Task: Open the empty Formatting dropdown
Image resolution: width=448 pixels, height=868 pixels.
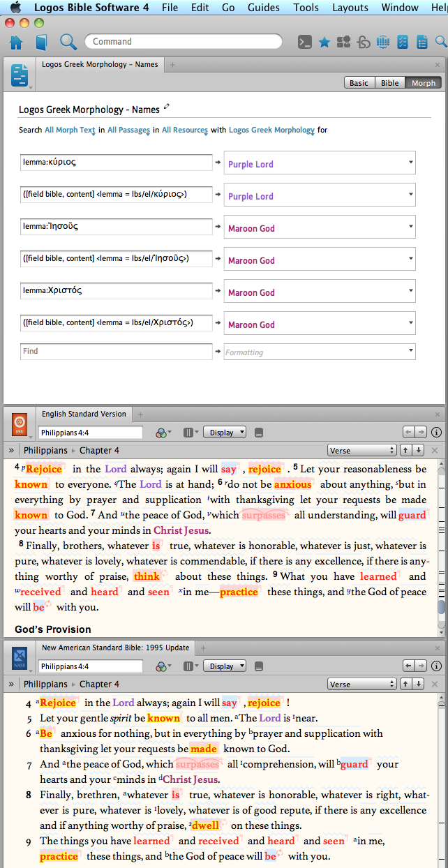Action: click(x=320, y=352)
